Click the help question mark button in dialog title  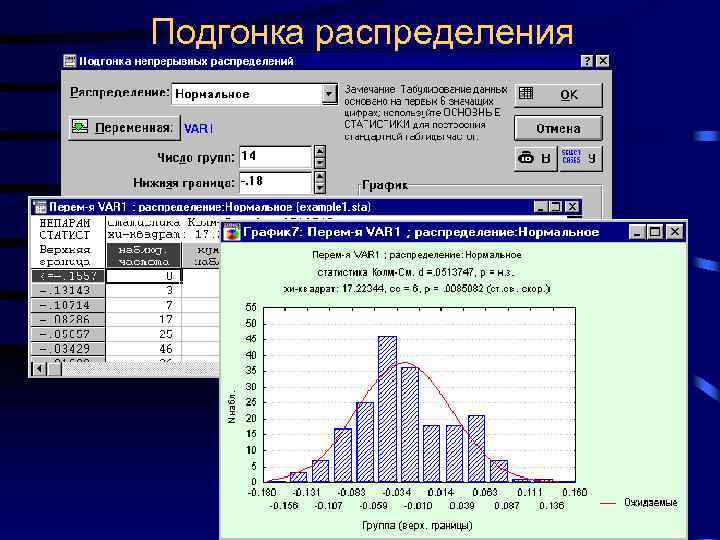(x=586, y=61)
